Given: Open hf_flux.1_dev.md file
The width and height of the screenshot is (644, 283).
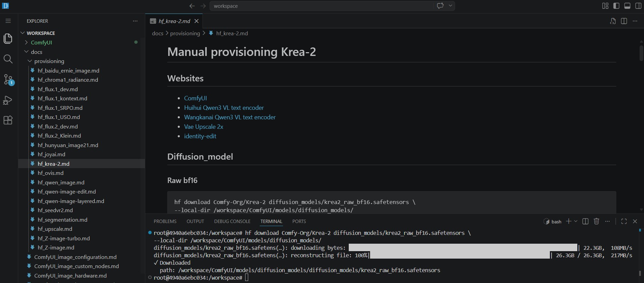Looking at the screenshot, I should coord(58,89).
